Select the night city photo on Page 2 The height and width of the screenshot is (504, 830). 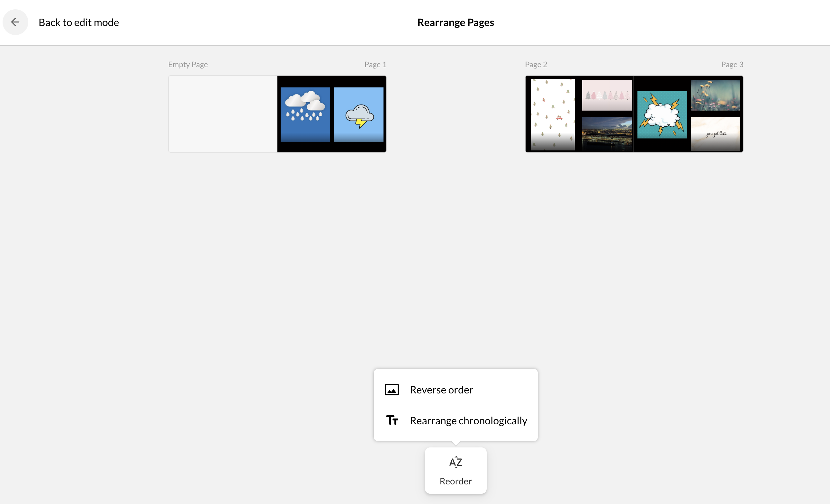click(607, 134)
